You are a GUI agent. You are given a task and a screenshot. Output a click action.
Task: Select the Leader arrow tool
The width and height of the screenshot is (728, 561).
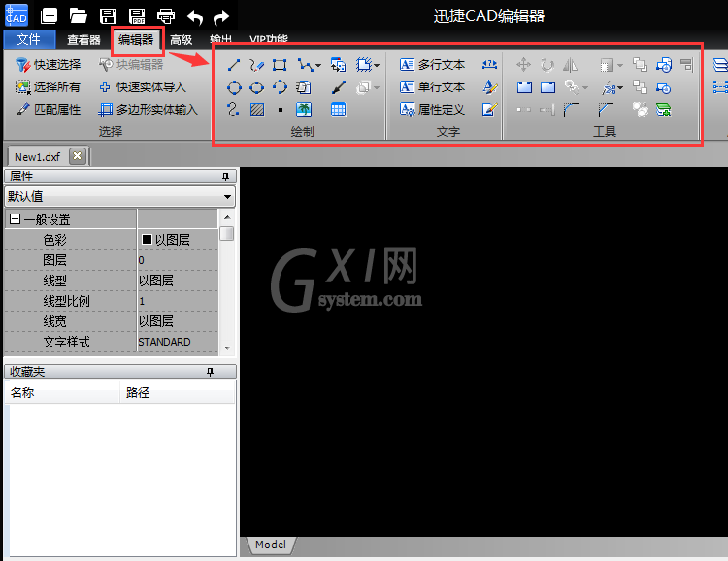[339, 87]
